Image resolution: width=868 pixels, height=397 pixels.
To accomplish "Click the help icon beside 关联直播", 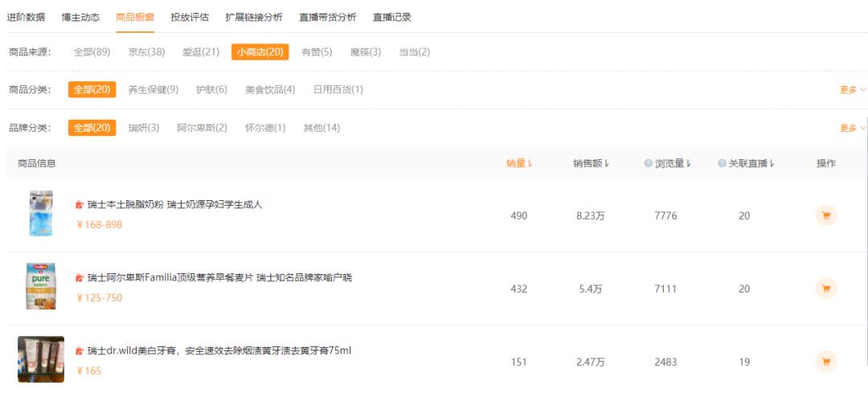I will pyautogui.click(x=722, y=163).
